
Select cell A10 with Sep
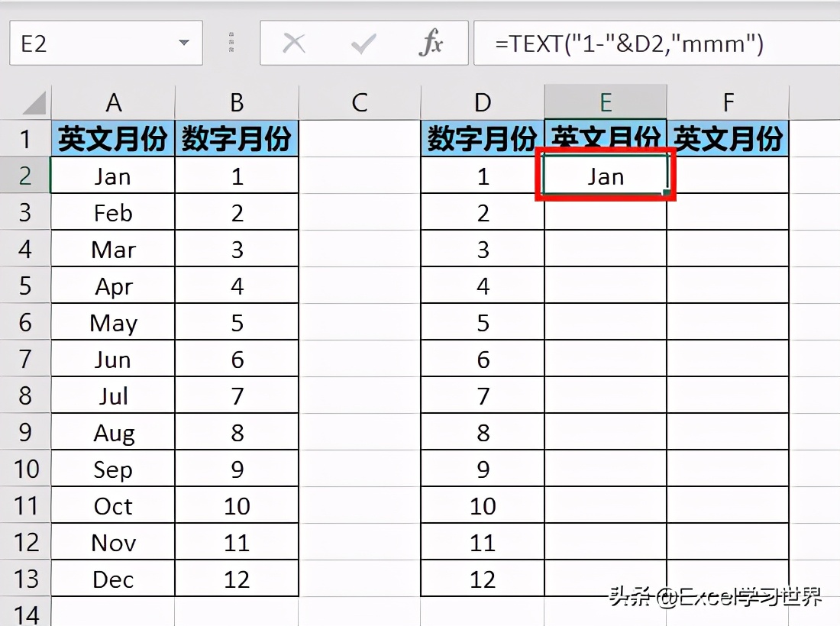tap(113, 469)
